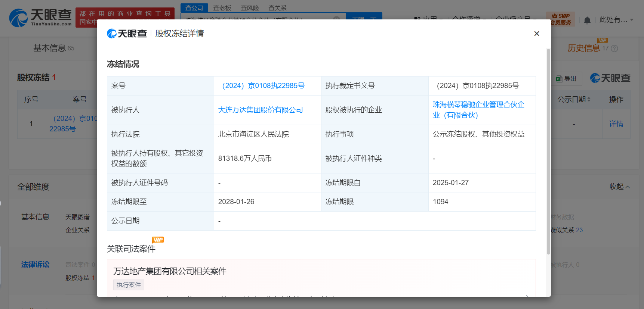Open the 万达地产集团有限公司相关案件 card
This screenshot has height=309, width=644.
321,278
